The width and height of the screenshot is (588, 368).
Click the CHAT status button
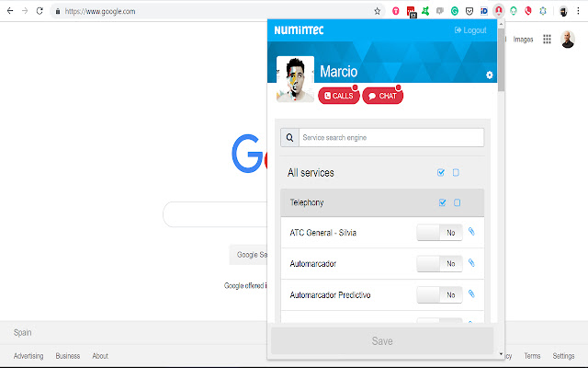coord(383,96)
